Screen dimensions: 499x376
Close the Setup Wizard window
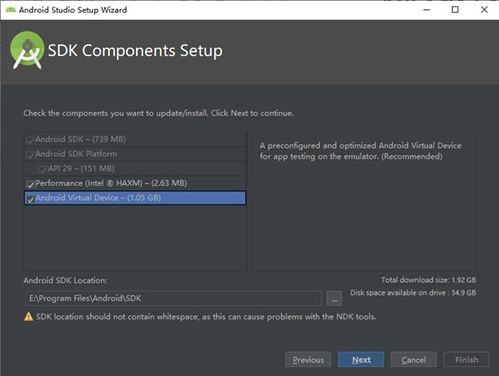484,10
